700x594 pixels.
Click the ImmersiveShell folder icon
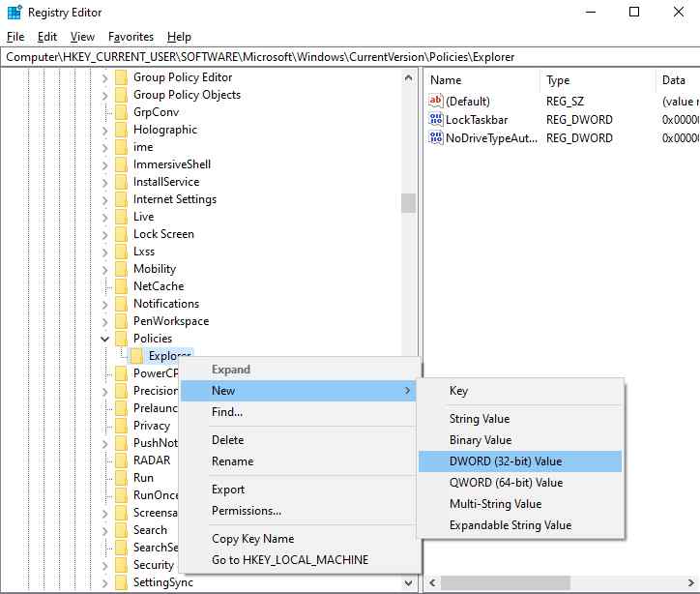[122, 164]
